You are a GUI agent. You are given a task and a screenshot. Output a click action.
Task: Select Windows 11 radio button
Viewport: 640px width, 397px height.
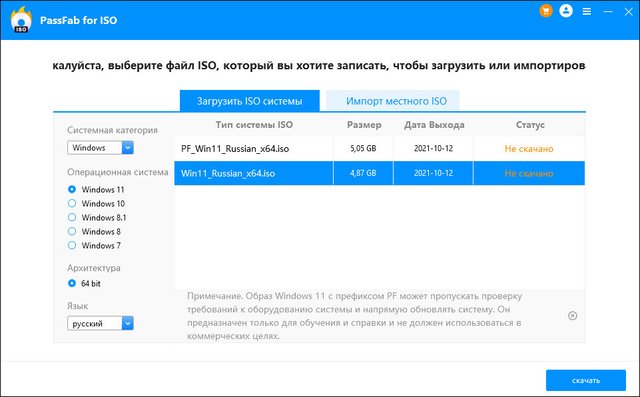tap(72, 189)
